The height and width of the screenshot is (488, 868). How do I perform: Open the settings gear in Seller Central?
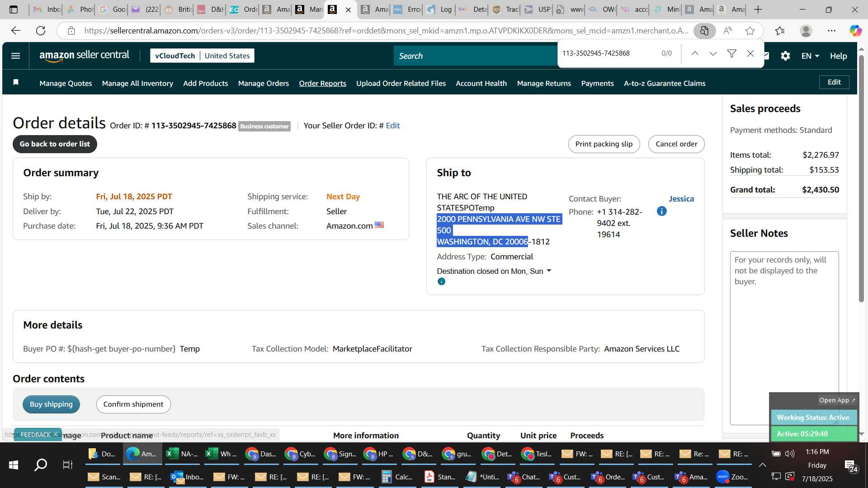pos(785,56)
